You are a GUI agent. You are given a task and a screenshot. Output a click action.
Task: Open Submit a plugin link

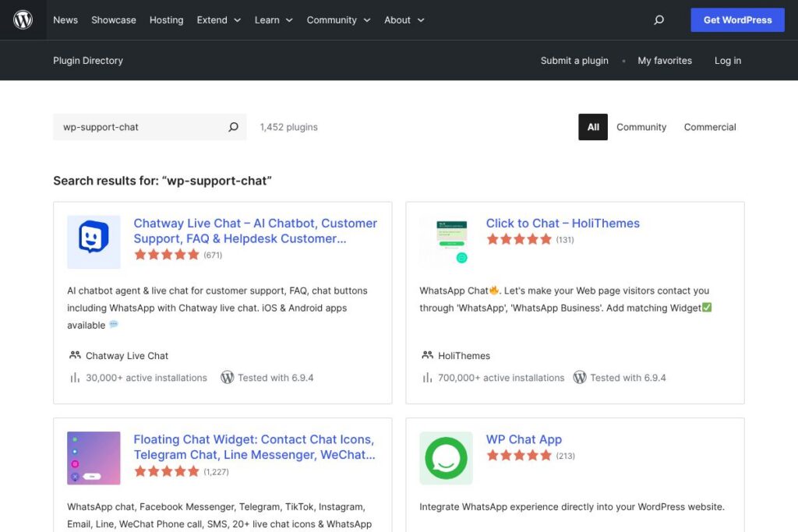[x=574, y=61]
